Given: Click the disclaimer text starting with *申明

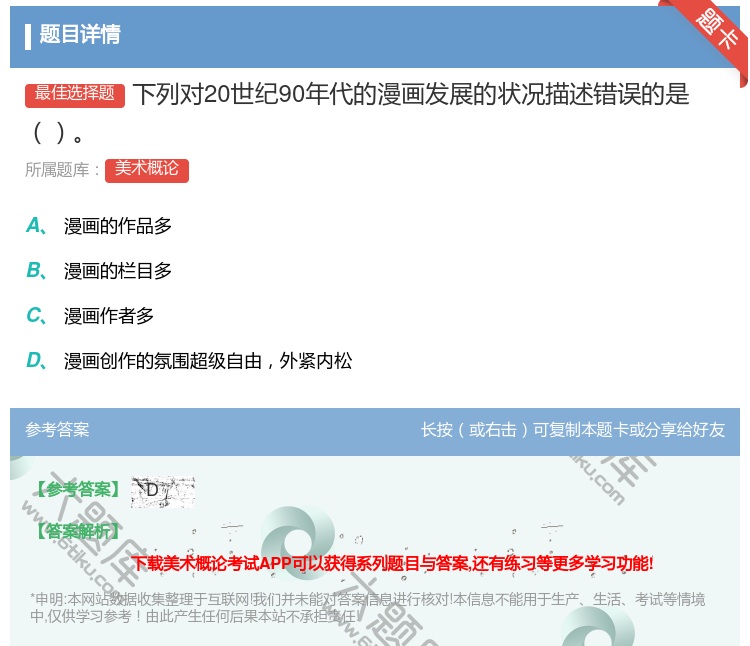Looking at the screenshot, I should (367, 607).
